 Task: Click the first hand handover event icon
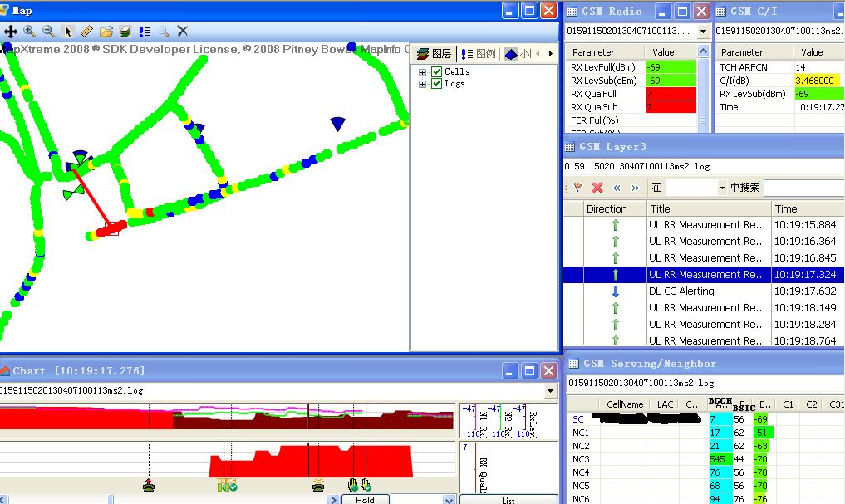[352, 485]
